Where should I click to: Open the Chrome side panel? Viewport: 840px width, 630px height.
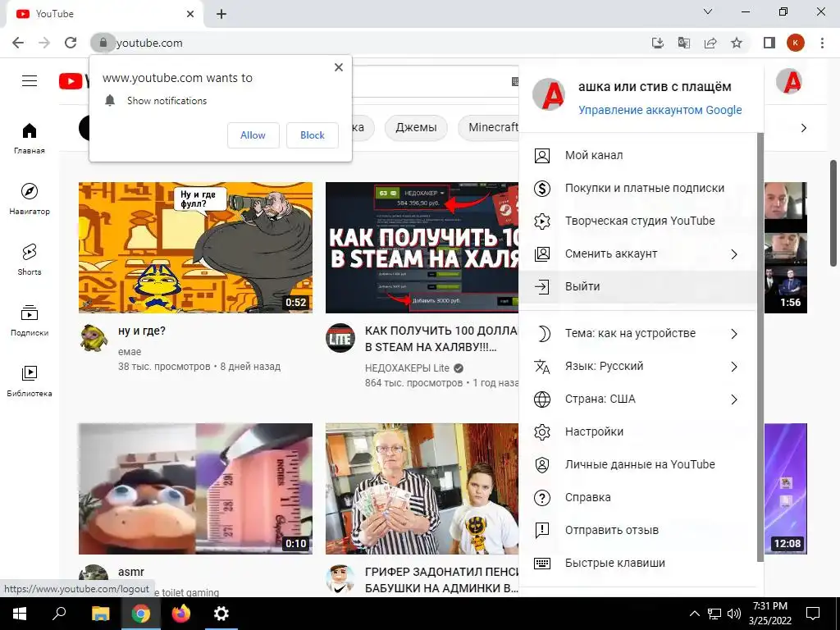[769, 43]
